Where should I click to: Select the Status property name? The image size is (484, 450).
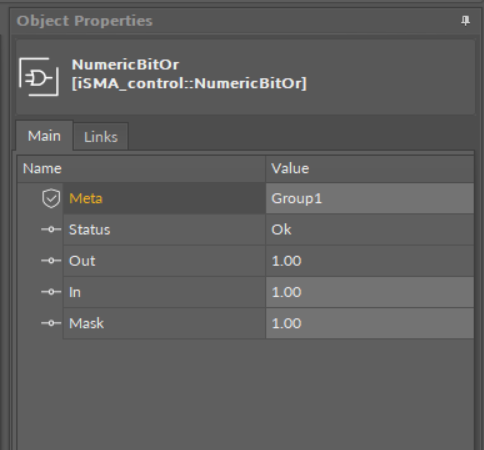point(89,230)
